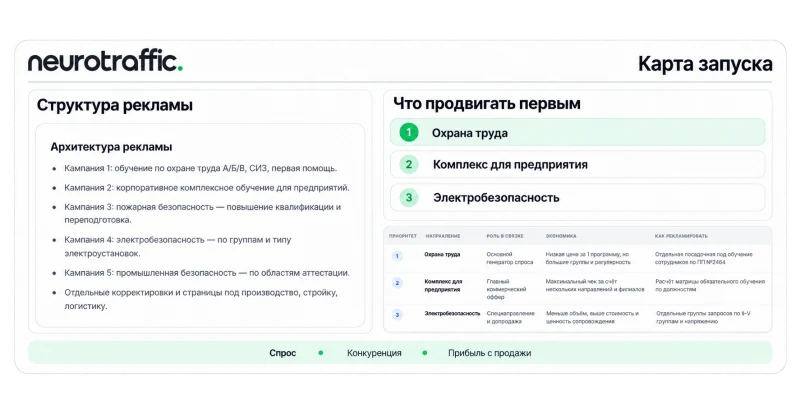Select the Кампания 2 корпоративное обучение line
This screenshot has height=400, width=800.
tap(207, 188)
